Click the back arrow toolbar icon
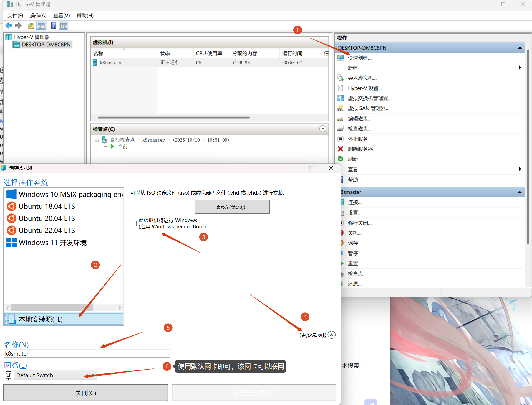Image resolution: width=532 pixels, height=405 pixels. click(9, 26)
